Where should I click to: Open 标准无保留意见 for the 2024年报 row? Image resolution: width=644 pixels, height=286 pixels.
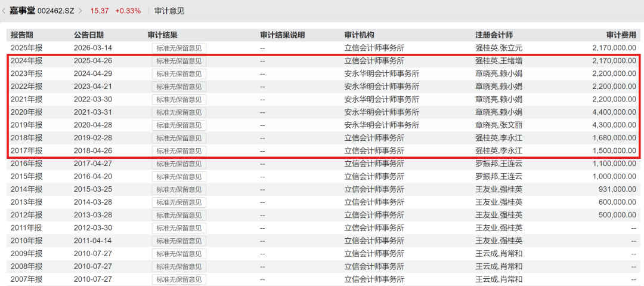coord(179,61)
